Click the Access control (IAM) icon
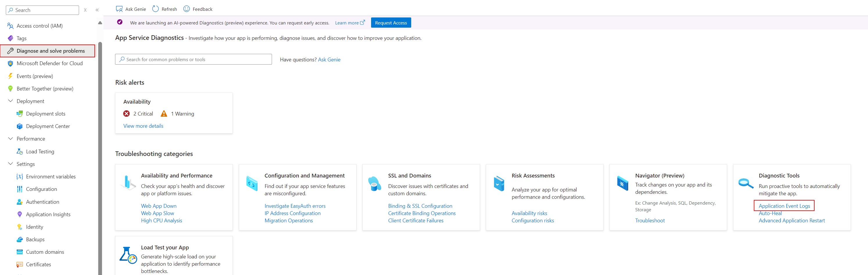Viewport: 868px width, 275px height. (10, 26)
